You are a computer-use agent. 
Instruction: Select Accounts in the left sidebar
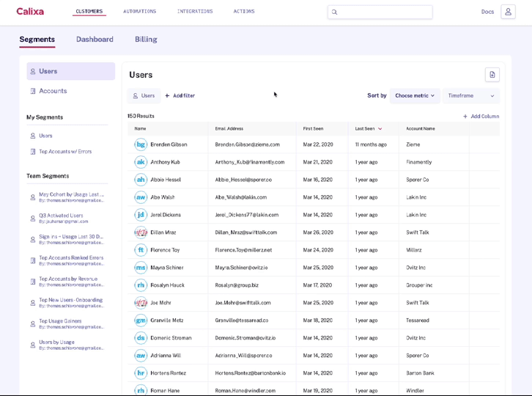(x=53, y=91)
